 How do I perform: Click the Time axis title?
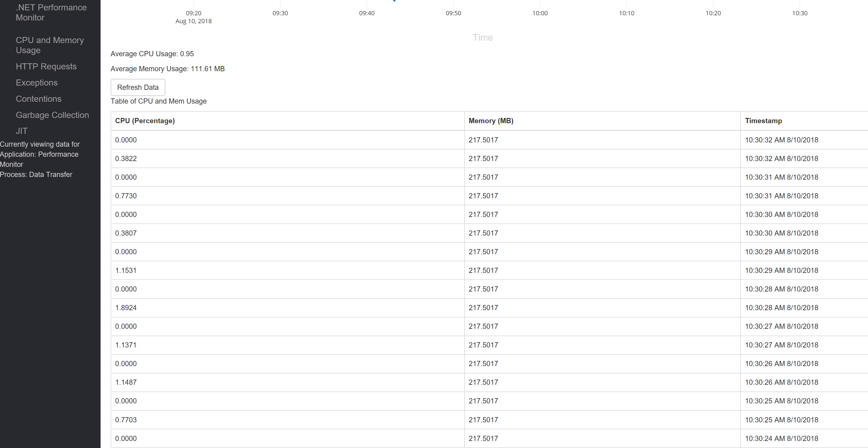pyautogui.click(x=483, y=37)
